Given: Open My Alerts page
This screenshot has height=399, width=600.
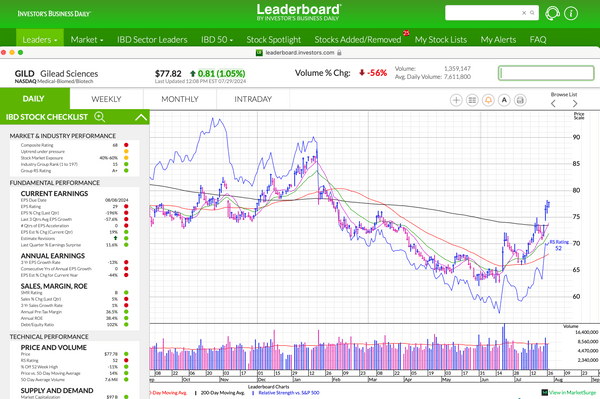Looking at the screenshot, I should click(x=498, y=39).
